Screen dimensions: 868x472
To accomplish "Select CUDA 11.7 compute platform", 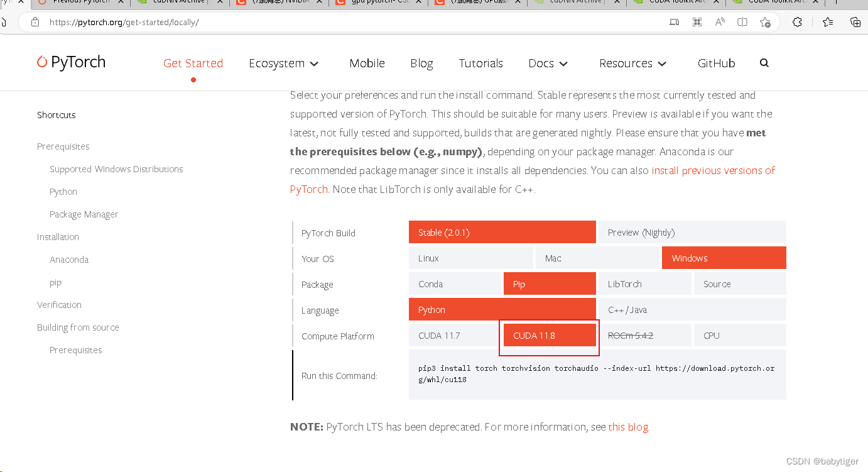I will coord(455,335).
